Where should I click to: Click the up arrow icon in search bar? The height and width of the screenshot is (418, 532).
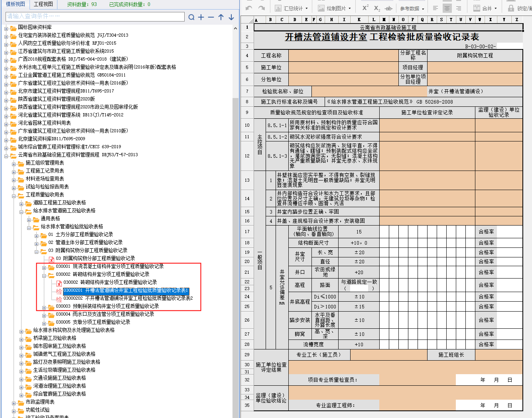(x=221, y=17)
